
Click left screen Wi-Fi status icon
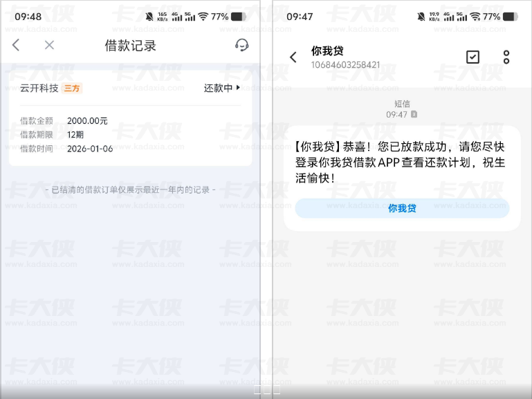pos(203,17)
